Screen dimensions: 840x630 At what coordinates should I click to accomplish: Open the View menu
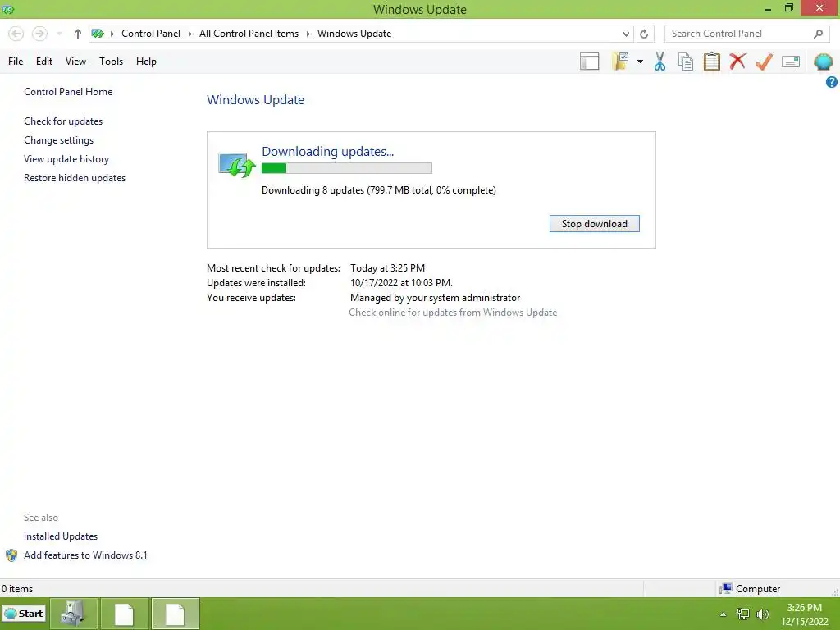75,62
